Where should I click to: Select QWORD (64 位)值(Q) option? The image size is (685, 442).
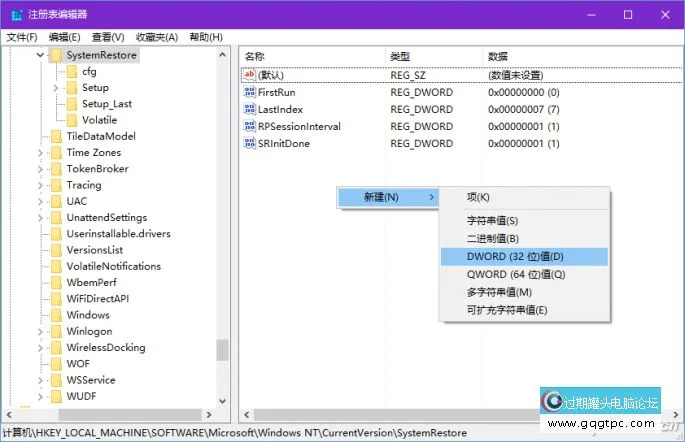tap(524, 275)
